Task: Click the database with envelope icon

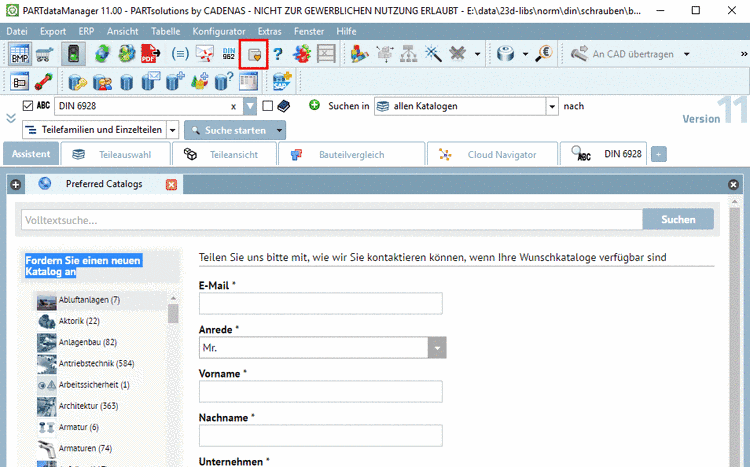Action: (x=151, y=81)
